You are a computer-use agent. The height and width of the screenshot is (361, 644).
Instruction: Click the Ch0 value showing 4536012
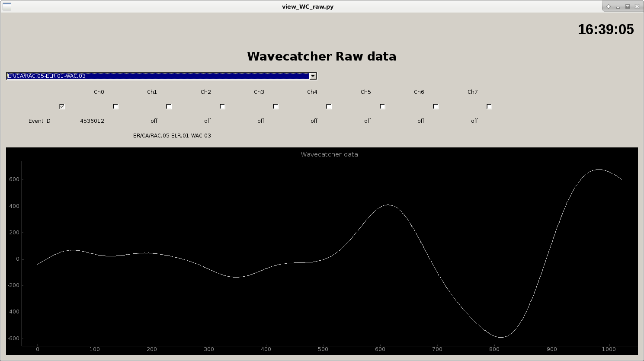coord(92,121)
